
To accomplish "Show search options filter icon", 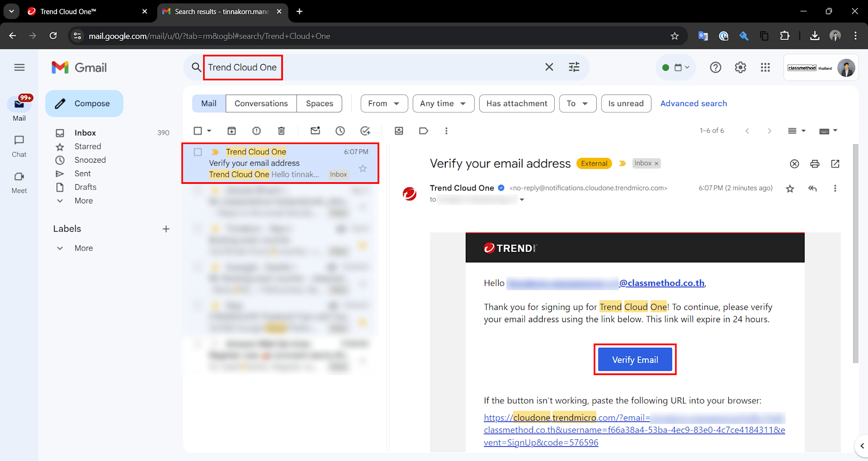I will (x=574, y=67).
